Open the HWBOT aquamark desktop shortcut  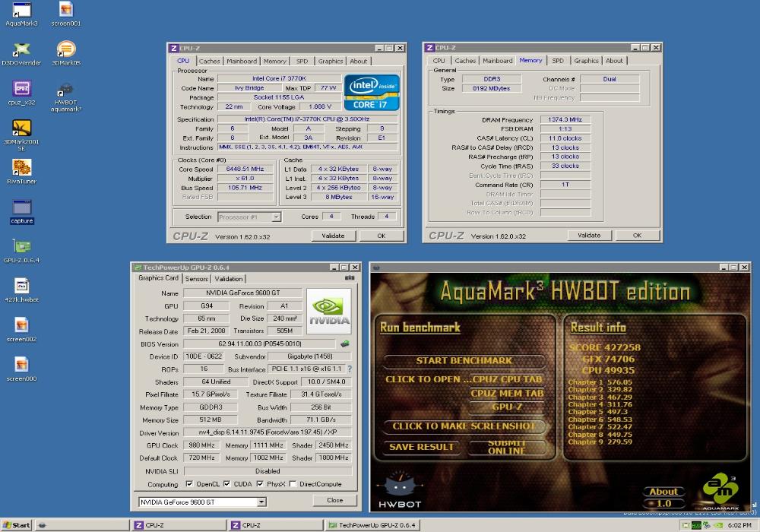66,97
